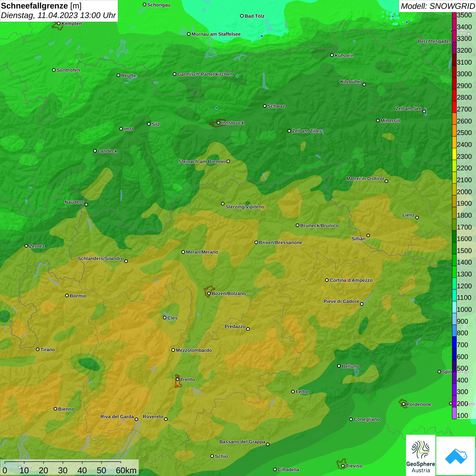
Task: Click the blue mountain cloud logo
Action: (456, 456)
